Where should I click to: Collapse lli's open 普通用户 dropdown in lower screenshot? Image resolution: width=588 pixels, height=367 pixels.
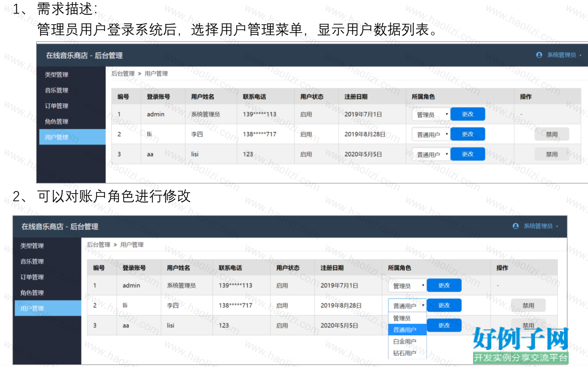click(407, 305)
